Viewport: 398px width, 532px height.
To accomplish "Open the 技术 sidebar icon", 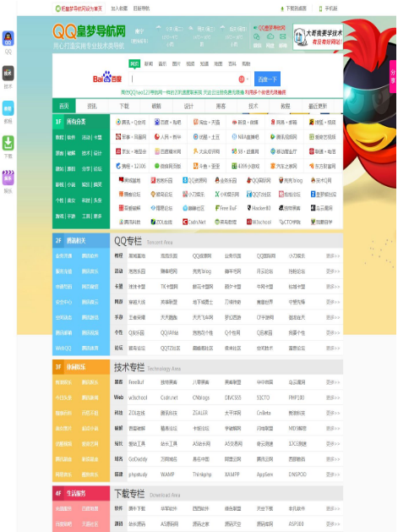I will pyautogui.click(x=8, y=74).
